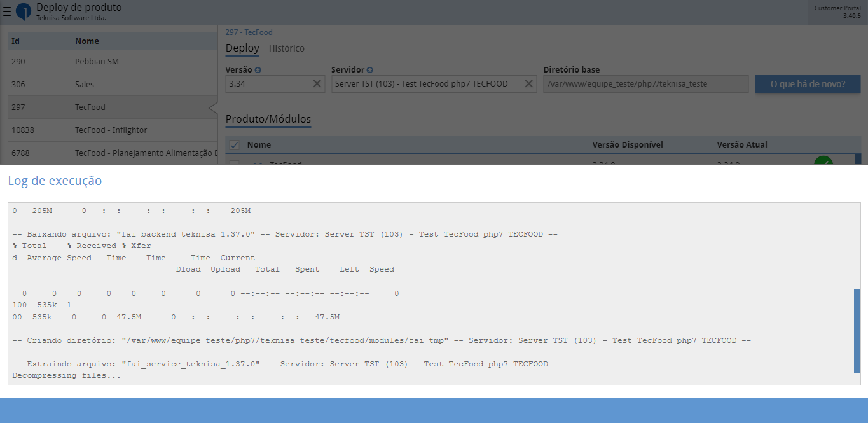Click the Servidor info icon
This screenshot has width=868, height=423.
point(370,70)
